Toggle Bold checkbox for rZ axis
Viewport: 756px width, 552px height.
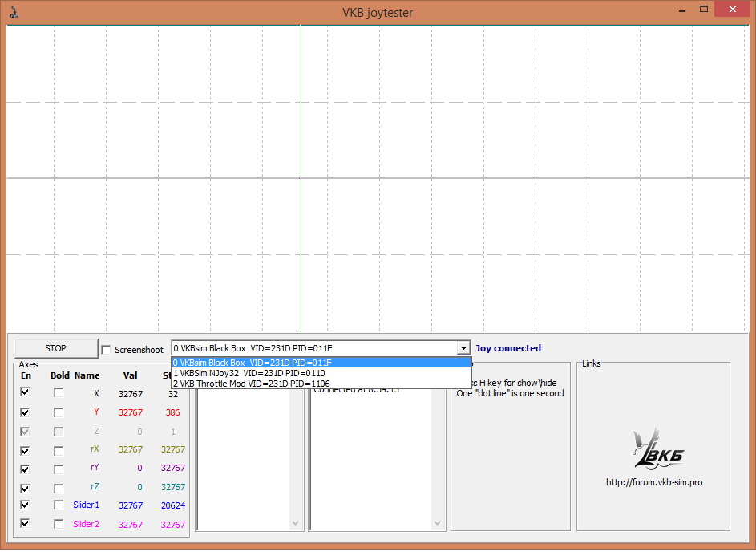pos(59,487)
